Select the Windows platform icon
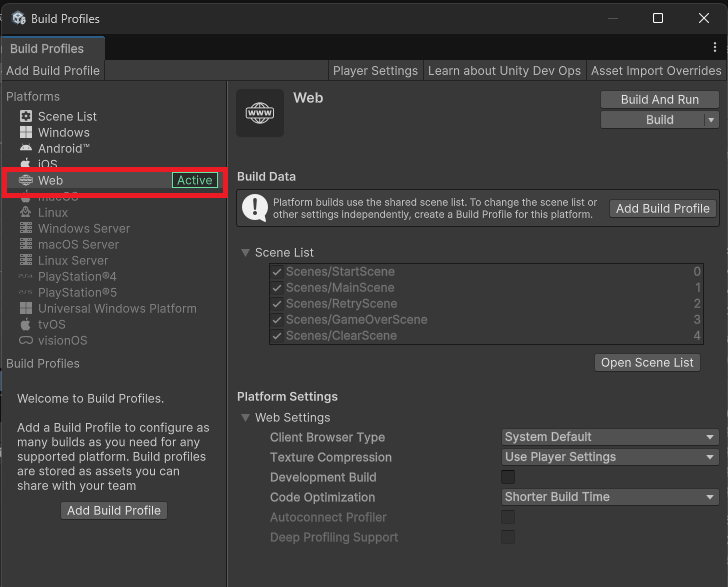The width and height of the screenshot is (728, 587). 26,133
